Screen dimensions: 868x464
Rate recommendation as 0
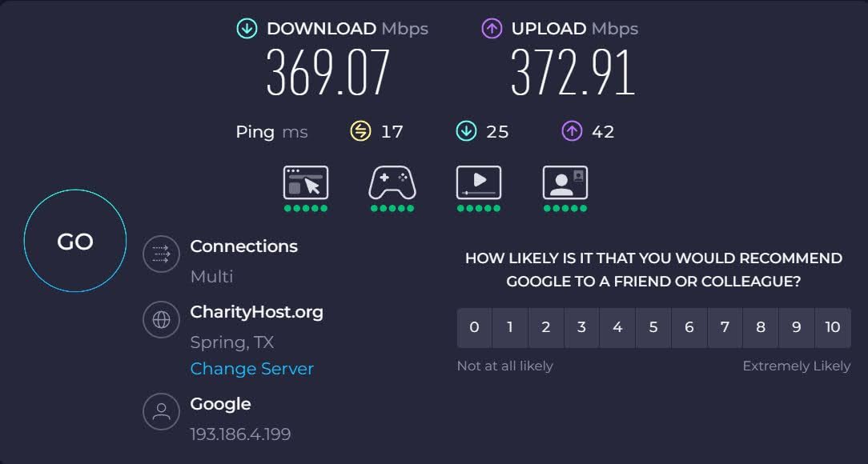[x=474, y=328]
